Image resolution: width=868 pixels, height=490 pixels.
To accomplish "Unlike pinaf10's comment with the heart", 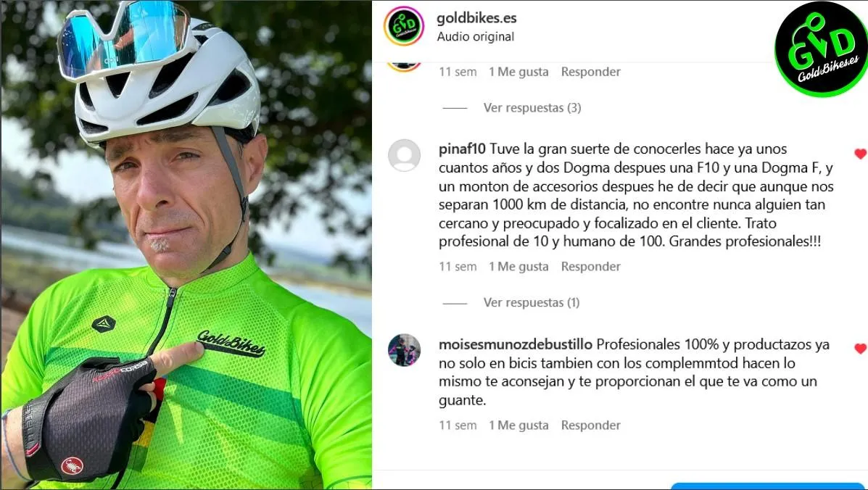I will pyautogui.click(x=860, y=154).
